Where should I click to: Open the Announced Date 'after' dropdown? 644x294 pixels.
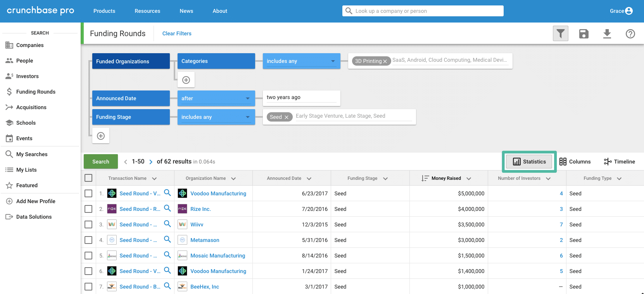(216, 99)
